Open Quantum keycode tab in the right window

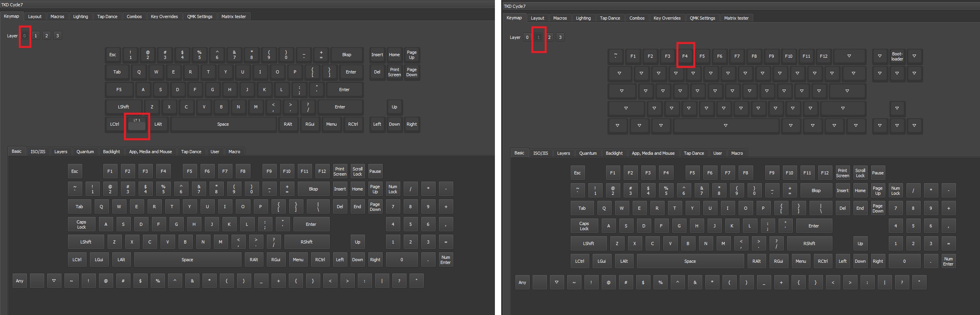(588, 153)
